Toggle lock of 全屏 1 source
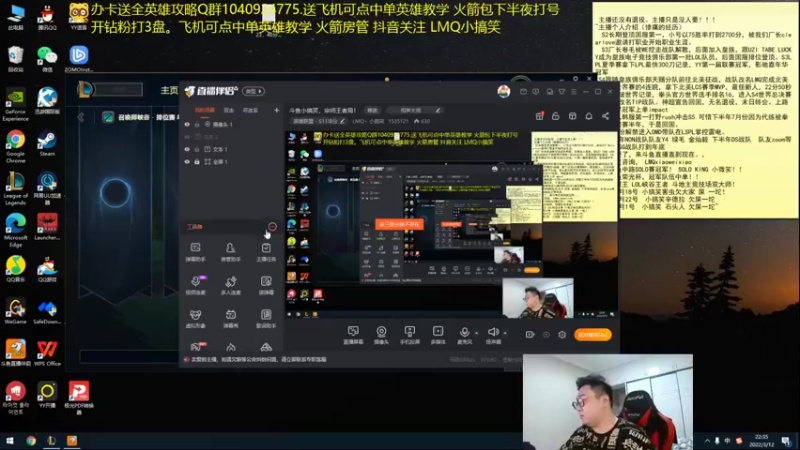The height and width of the screenshot is (450, 800). [x=197, y=162]
